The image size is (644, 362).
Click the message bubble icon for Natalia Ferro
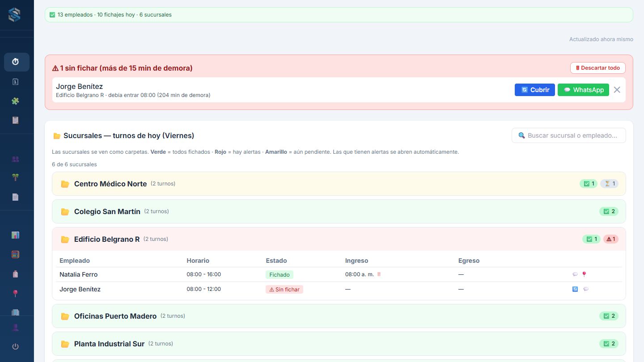(575, 274)
